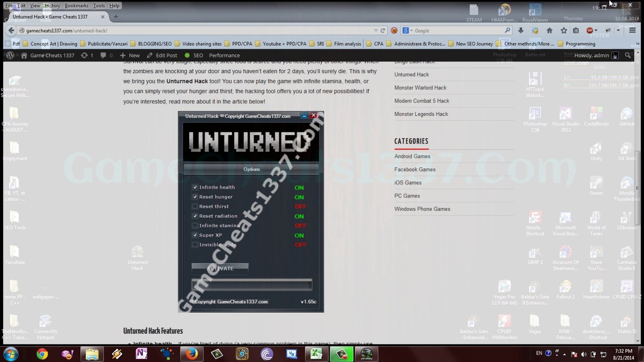644x362 pixels.
Task: Expand the PPD/CPA bookmarks folder
Action: click(238, 44)
